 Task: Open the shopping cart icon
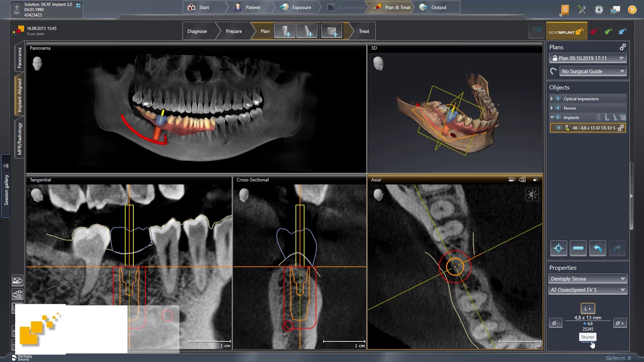click(536, 31)
